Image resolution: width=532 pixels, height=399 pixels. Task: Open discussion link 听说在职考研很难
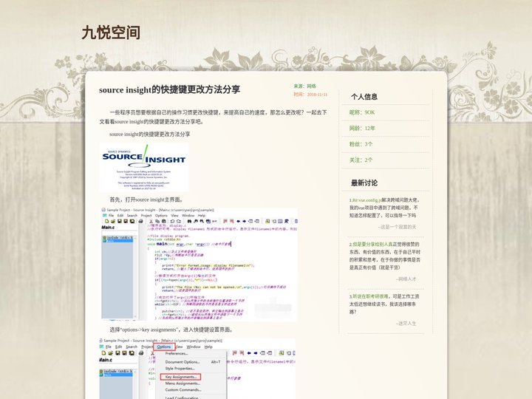(x=370, y=296)
